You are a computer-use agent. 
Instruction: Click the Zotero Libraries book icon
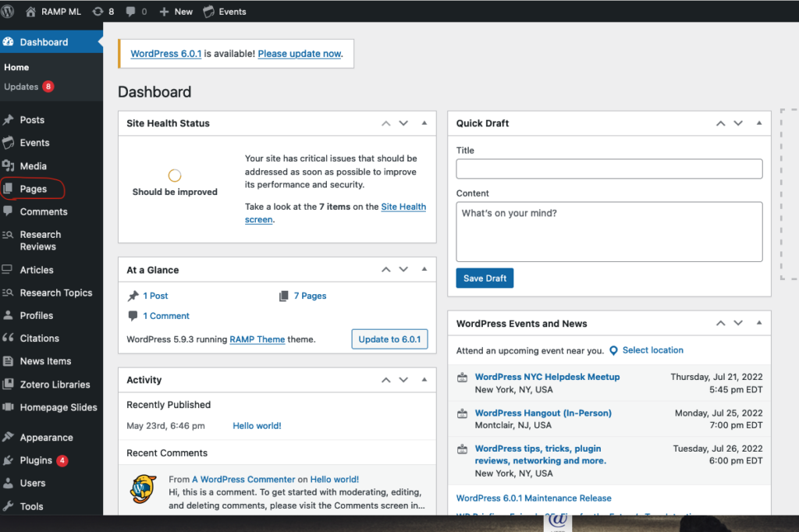(x=8, y=384)
